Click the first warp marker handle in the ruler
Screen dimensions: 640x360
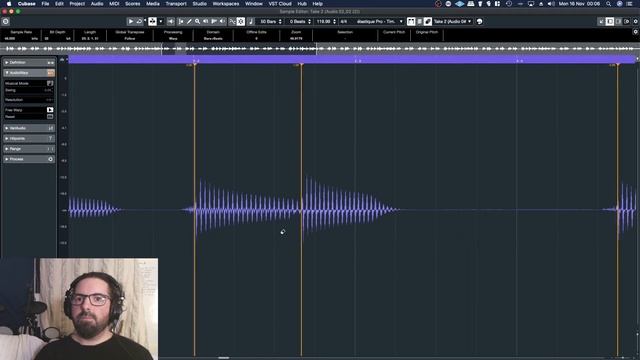pos(195,65)
